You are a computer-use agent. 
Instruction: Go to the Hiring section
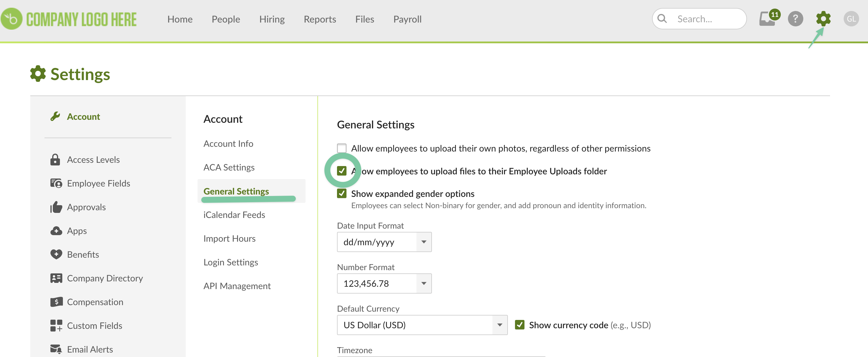(x=272, y=19)
